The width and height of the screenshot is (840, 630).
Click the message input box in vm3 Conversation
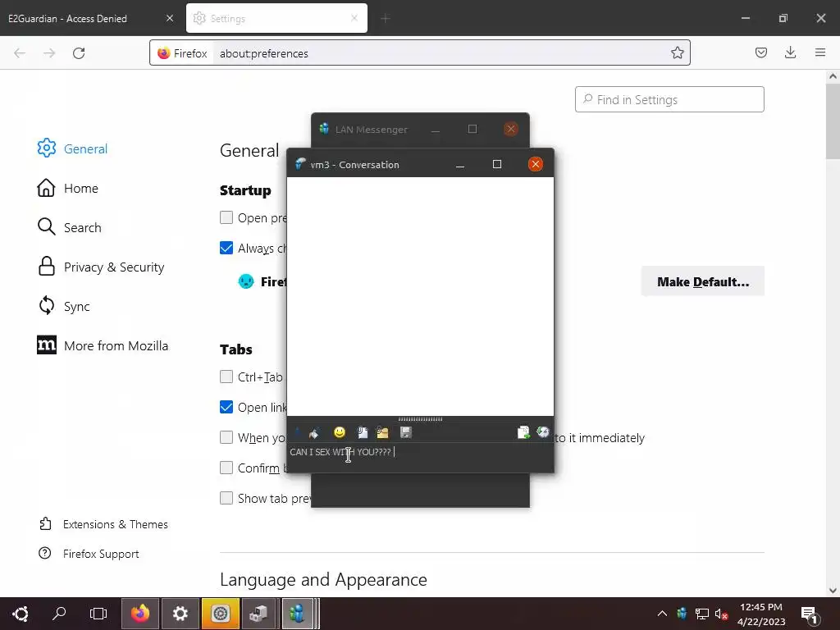pos(420,457)
